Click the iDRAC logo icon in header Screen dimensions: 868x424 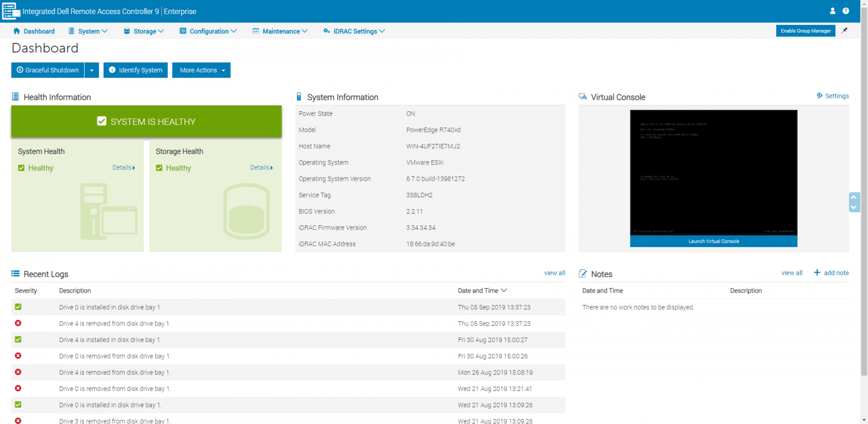pos(11,11)
